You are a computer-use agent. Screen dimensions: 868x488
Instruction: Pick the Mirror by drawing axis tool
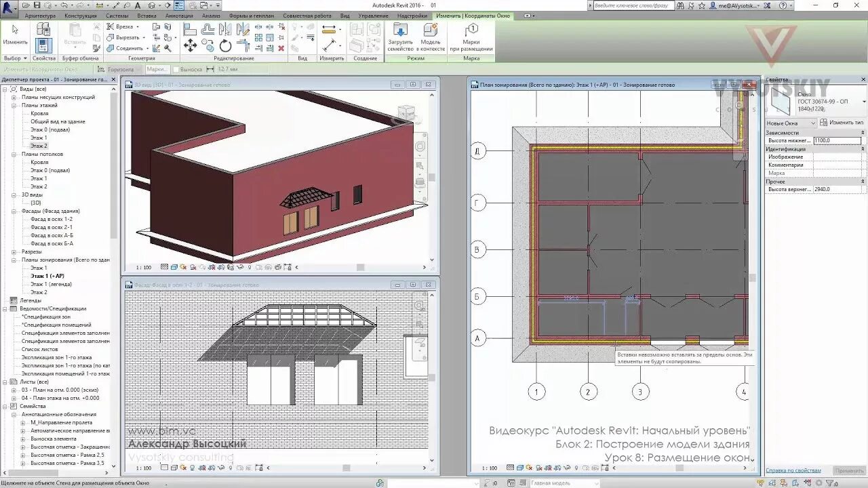click(x=242, y=29)
